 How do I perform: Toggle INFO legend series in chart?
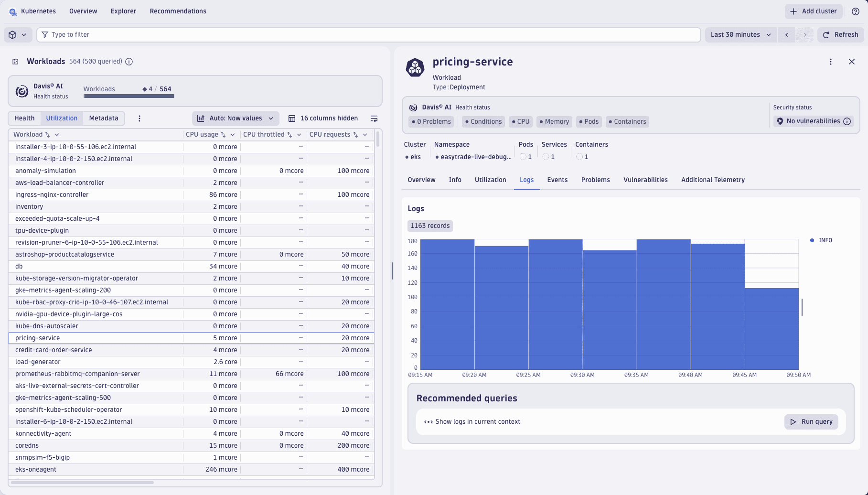821,240
